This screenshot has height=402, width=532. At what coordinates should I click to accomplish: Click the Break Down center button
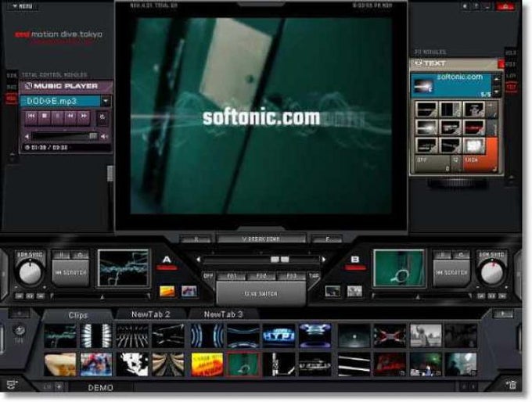click(x=261, y=239)
